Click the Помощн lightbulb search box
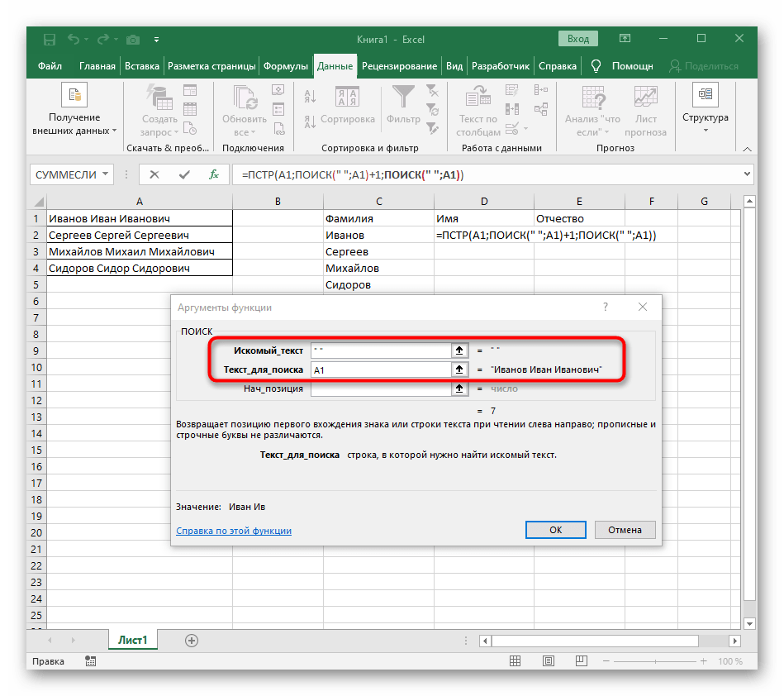Viewport: 784px width, 696px height. (623, 66)
